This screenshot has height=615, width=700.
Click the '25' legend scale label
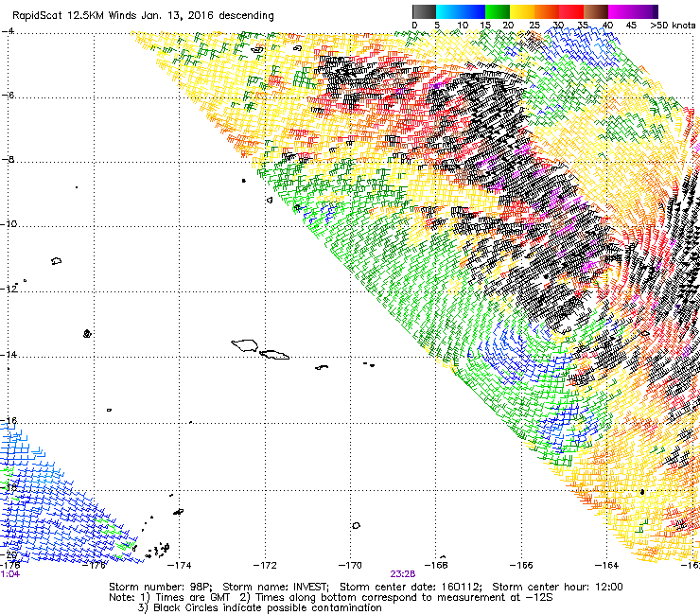point(534,26)
